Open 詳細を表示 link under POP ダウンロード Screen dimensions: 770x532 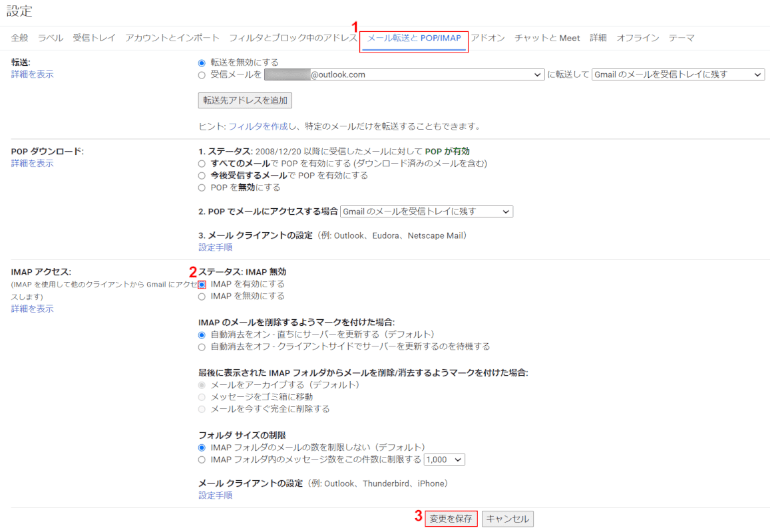tap(33, 163)
